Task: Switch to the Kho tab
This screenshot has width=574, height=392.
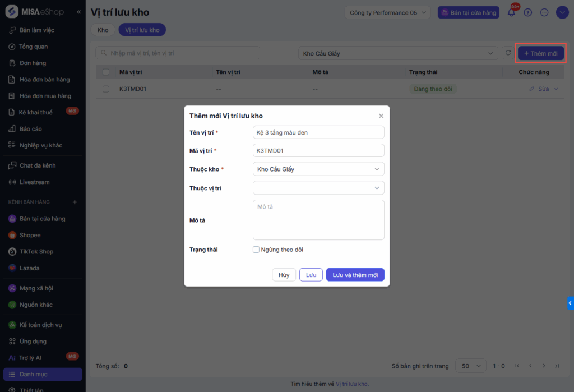Action: click(103, 30)
